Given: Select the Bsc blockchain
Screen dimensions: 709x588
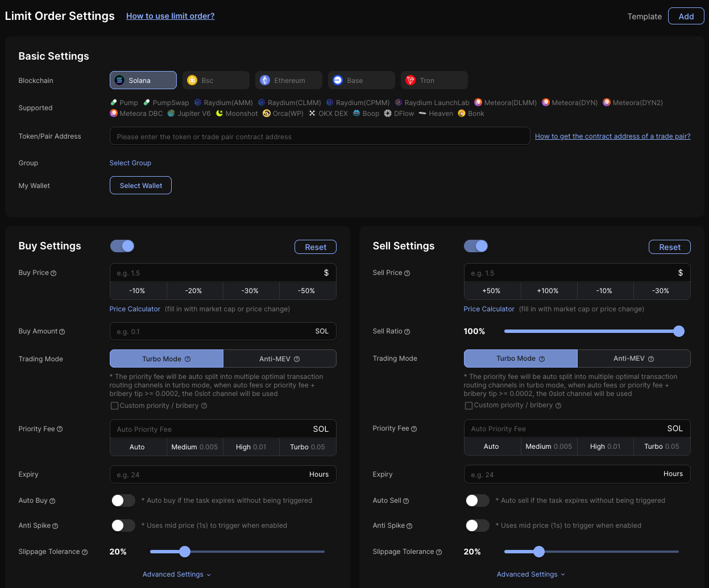Looking at the screenshot, I should coord(216,80).
